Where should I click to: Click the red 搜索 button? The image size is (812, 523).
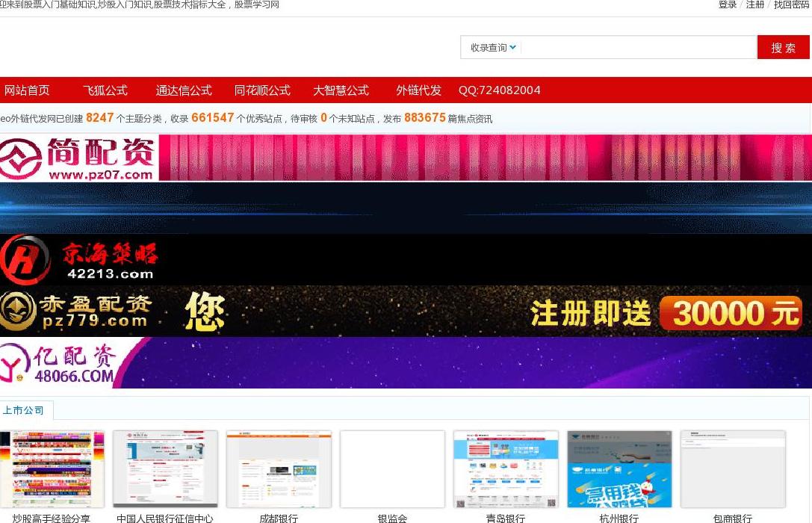pos(783,48)
